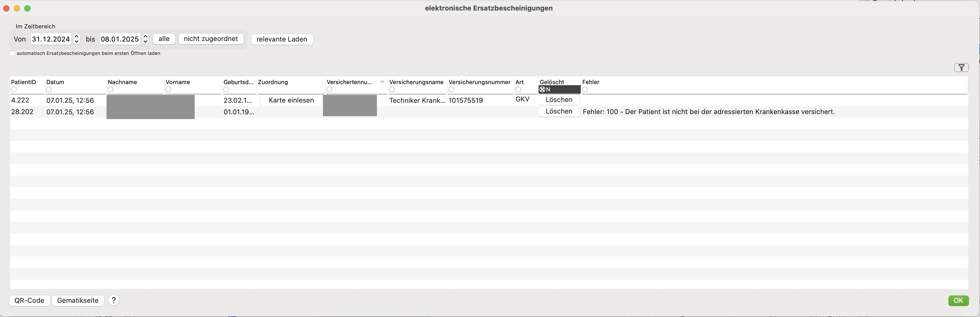Click the date cell of patient 4.222
Viewport: 980px width, 317px height.
click(70, 100)
